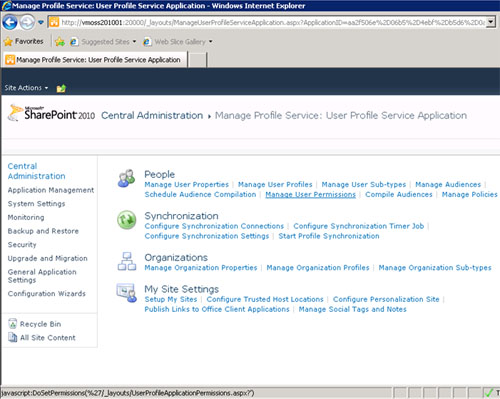The height and width of the screenshot is (399, 500).
Task: Click Add to Favorites Bar star icon
Action: 60,42
